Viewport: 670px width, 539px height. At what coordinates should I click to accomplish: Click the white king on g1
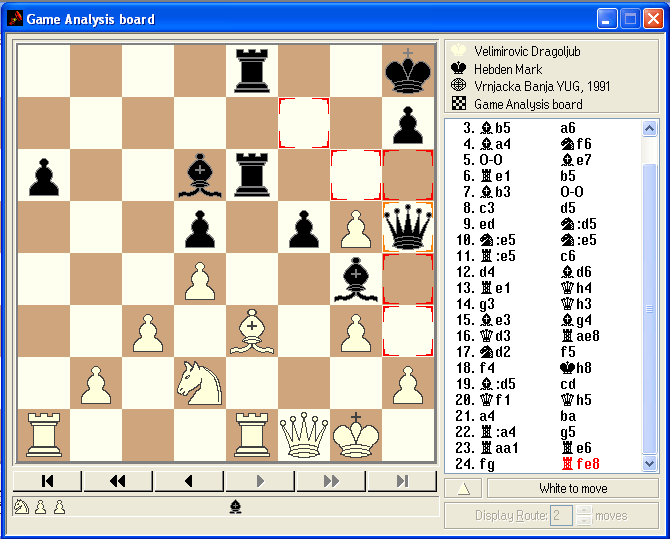(356, 432)
